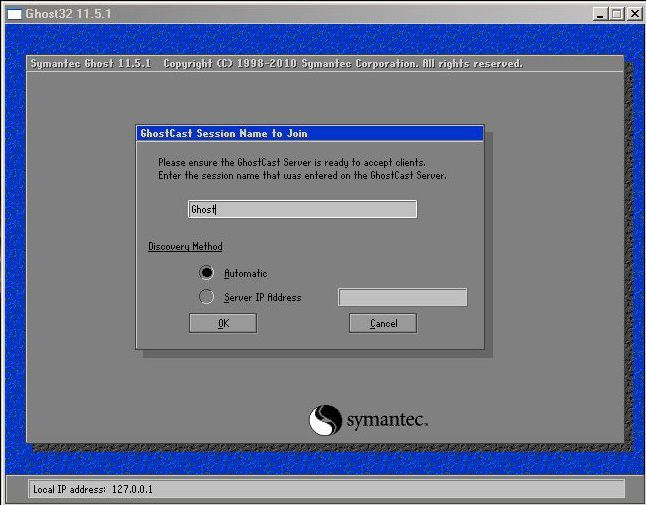The height and width of the screenshot is (505, 646).
Task: Click the Local IP address 127.0.0.1 status text
Action: 93,489
